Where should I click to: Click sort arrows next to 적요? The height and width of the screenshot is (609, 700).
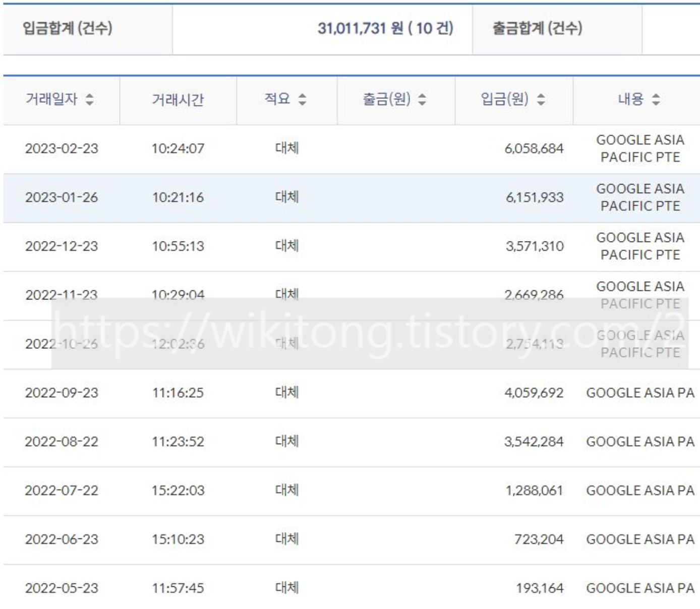pyautogui.click(x=302, y=99)
